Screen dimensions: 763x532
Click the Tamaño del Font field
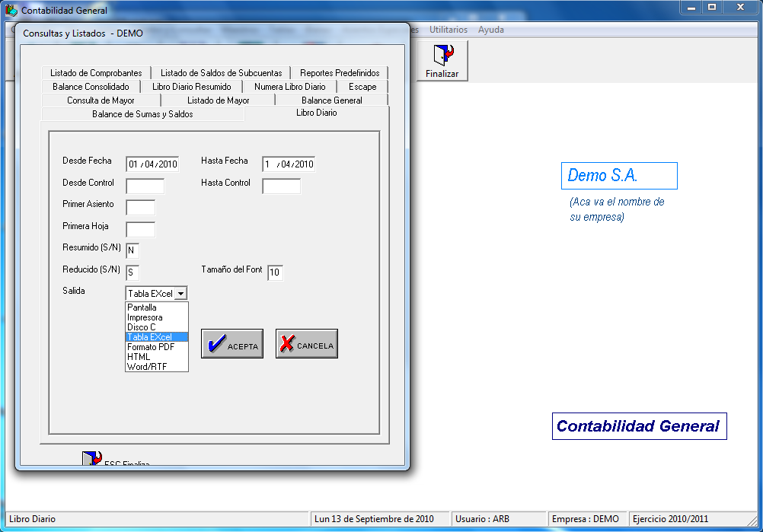(x=275, y=272)
